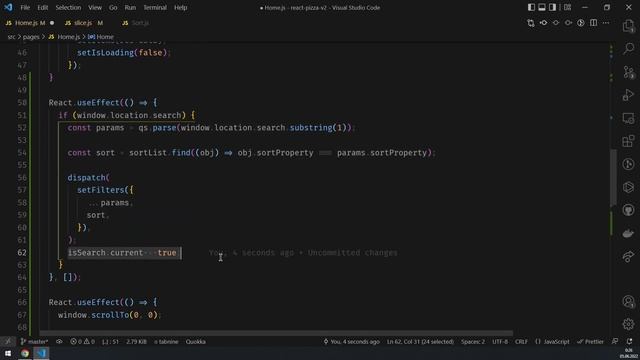Change indentation via Spaces: 2

click(x=473, y=342)
